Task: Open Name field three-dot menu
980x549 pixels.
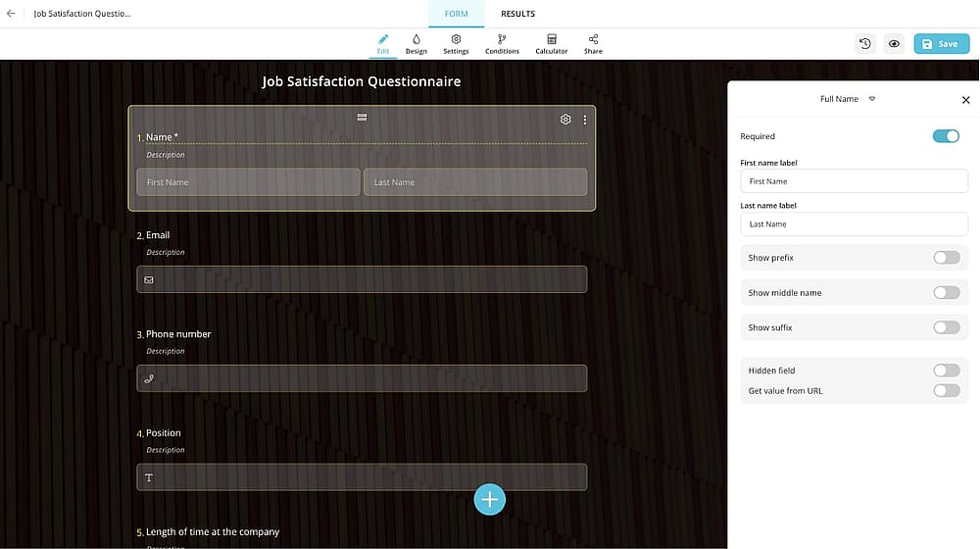Action: (x=584, y=120)
